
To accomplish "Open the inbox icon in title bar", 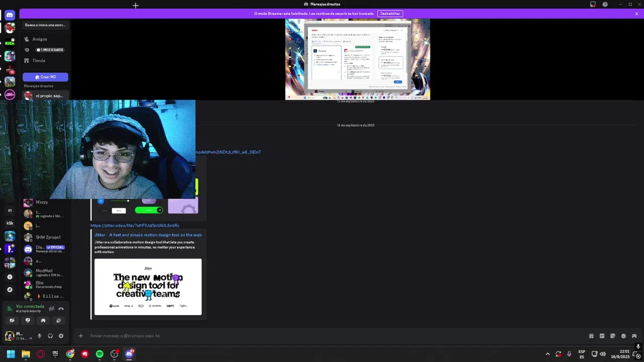I will pos(593,5).
